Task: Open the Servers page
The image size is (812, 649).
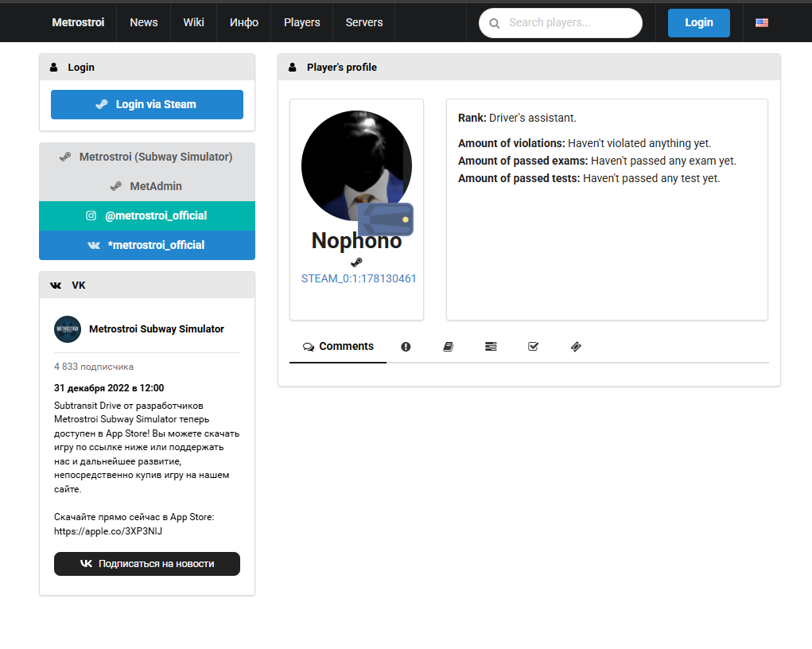Action: pos(364,22)
